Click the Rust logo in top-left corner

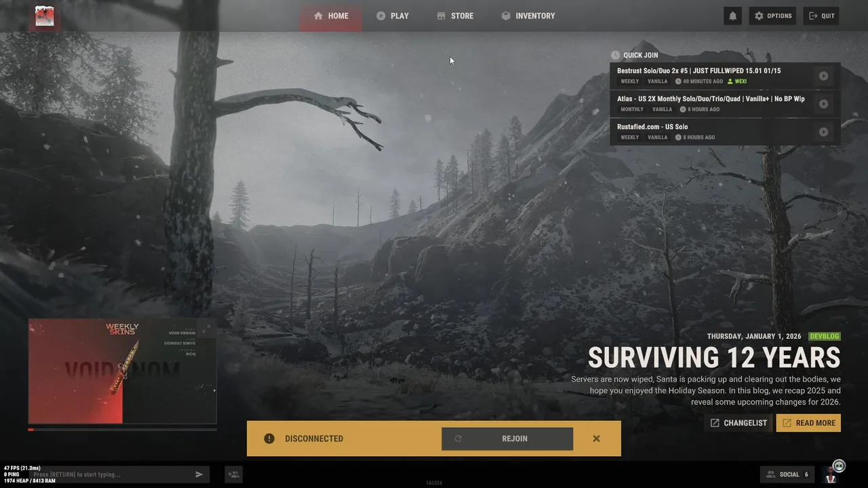(x=45, y=16)
